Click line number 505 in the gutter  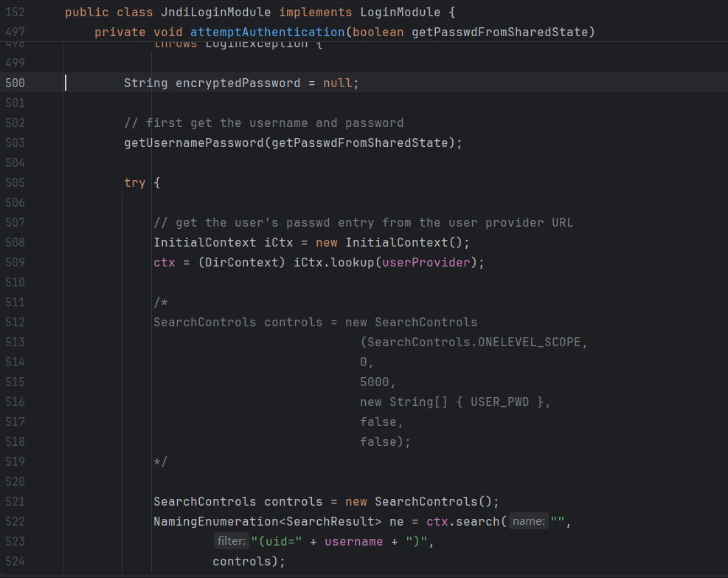pyautogui.click(x=15, y=183)
